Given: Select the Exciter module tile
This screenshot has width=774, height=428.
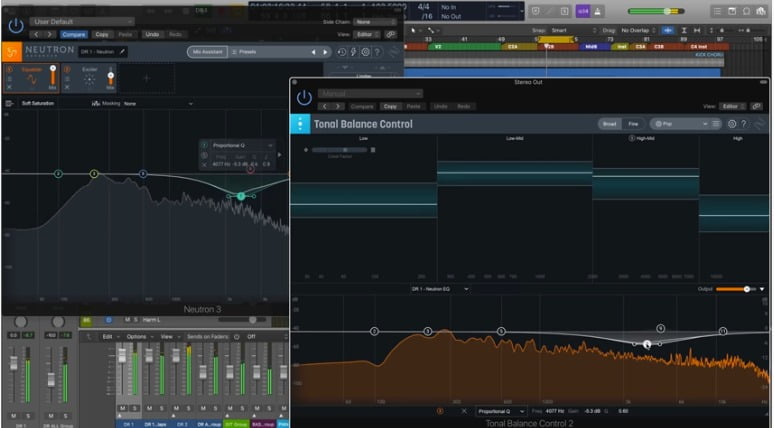Looking at the screenshot, I should click(x=90, y=78).
